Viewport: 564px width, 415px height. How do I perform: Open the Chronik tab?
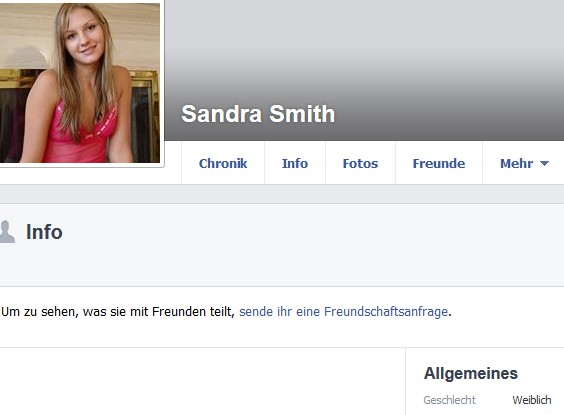(223, 163)
